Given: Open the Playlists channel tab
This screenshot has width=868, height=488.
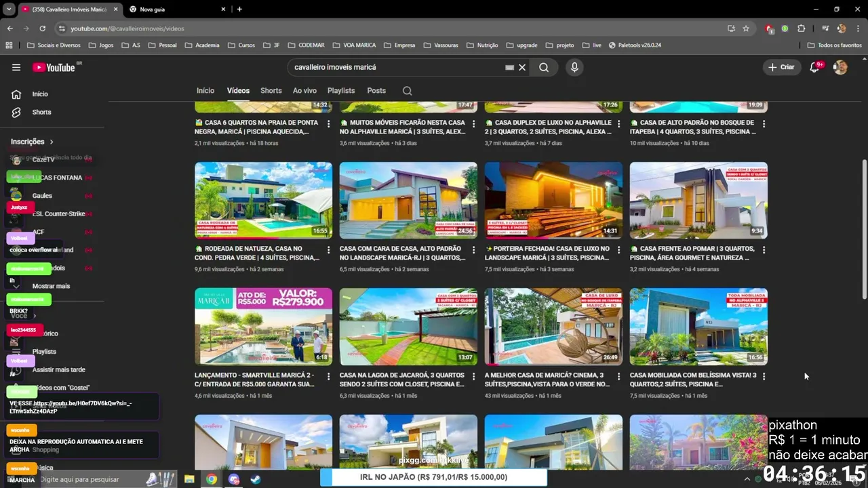Looking at the screenshot, I should click(341, 90).
